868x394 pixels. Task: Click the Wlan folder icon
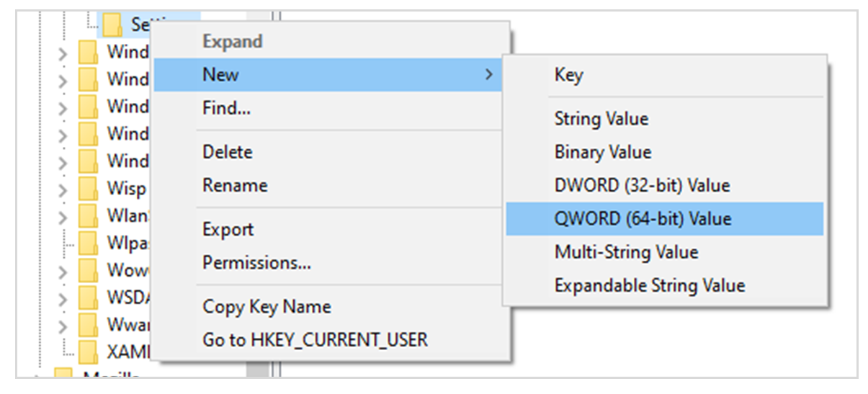(88, 215)
